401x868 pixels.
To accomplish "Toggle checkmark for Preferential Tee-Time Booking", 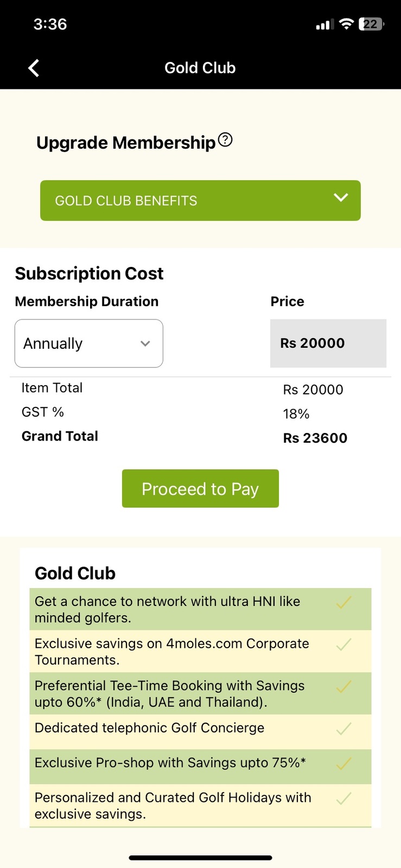I will click(344, 687).
